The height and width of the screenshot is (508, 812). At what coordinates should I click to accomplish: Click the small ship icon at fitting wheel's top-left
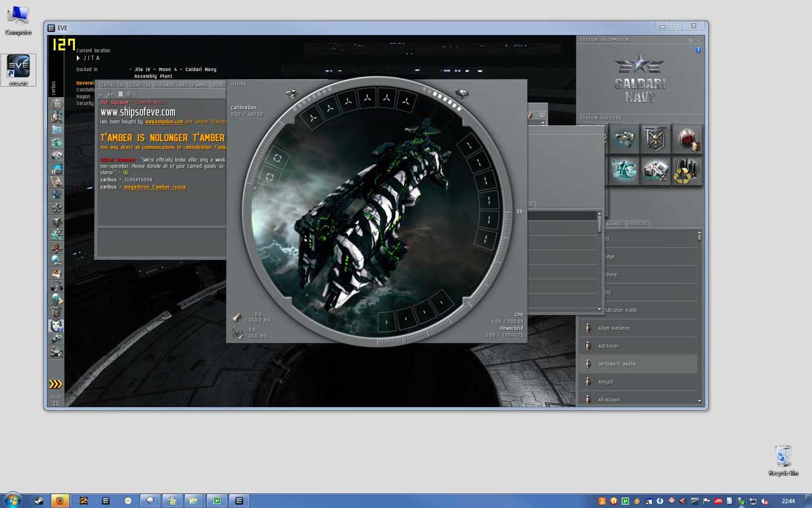click(x=292, y=94)
